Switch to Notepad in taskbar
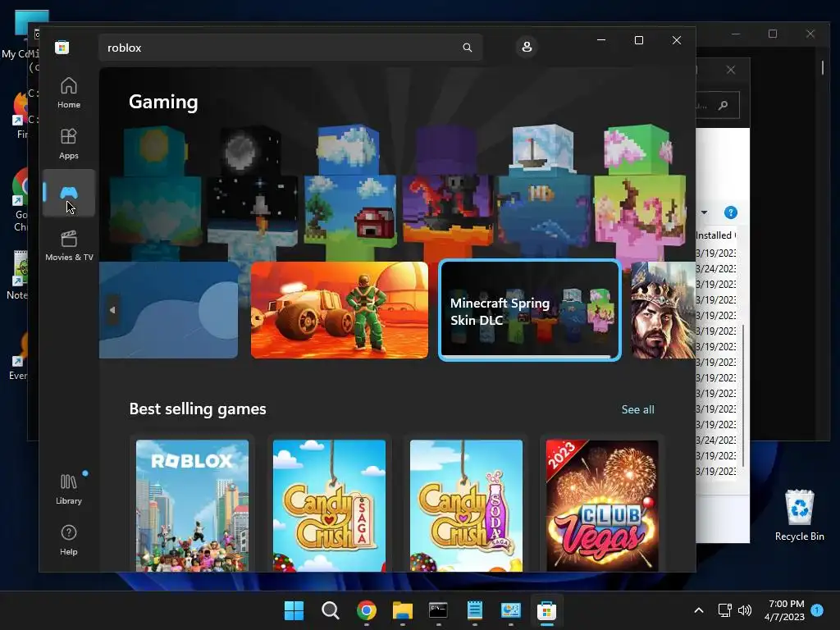 pyautogui.click(x=475, y=610)
